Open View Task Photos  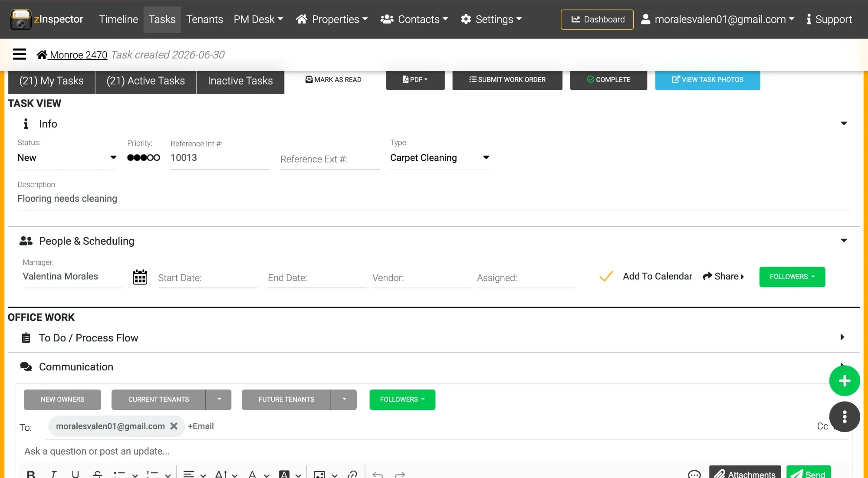(707, 80)
